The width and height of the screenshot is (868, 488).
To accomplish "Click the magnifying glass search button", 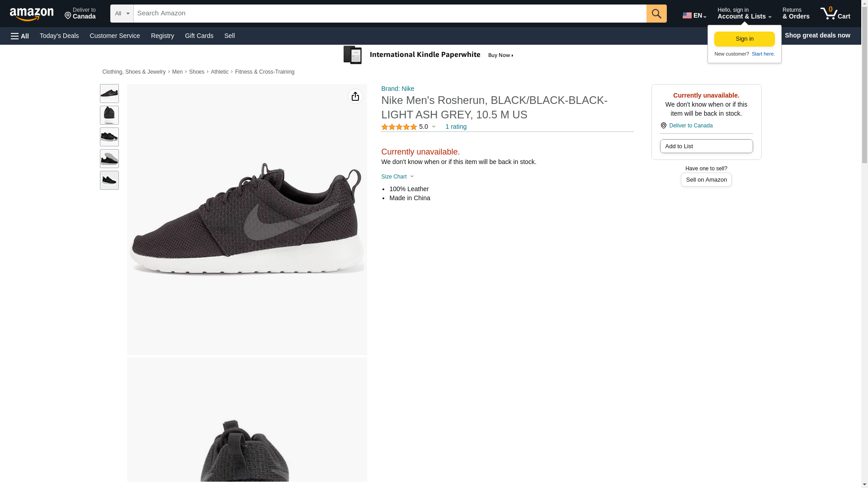I will pos(656,14).
